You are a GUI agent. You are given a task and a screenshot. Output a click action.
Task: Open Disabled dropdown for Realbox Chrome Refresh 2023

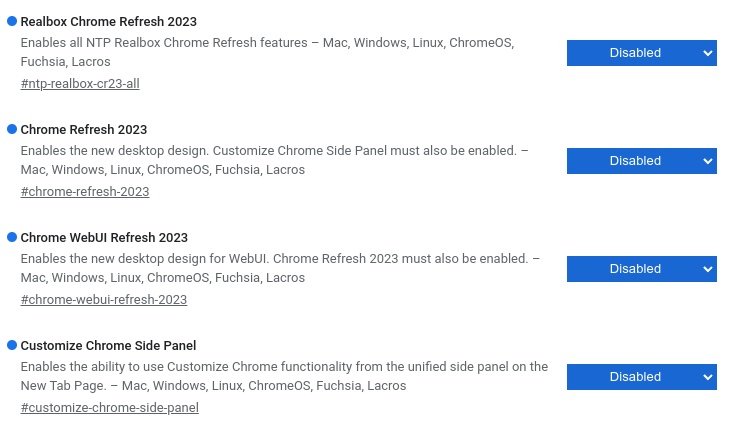coord(641,53)
